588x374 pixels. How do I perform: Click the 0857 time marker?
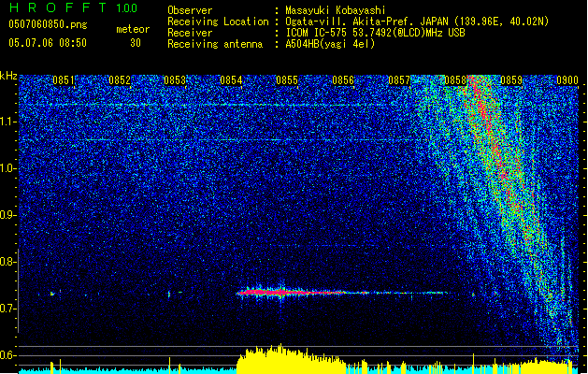399,80
